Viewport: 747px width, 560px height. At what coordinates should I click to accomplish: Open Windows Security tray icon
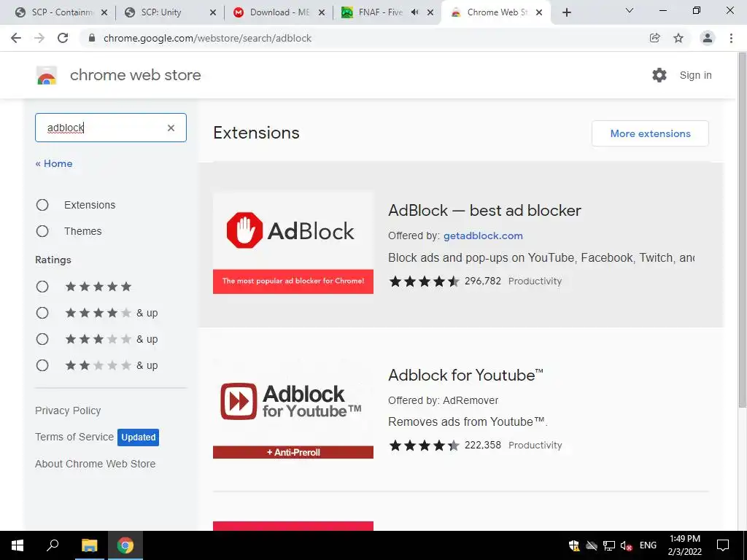click(574, 545)
